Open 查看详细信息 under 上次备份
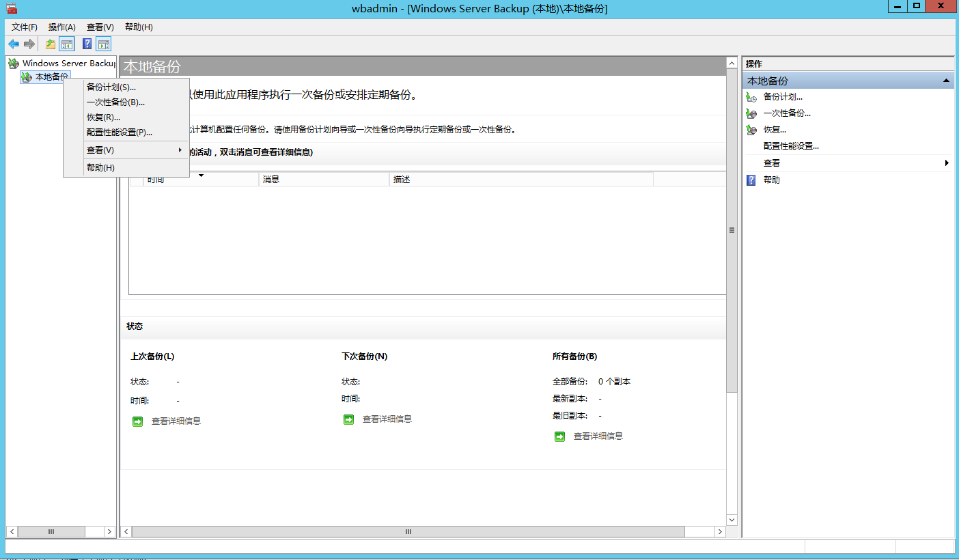 coord(176,421)
